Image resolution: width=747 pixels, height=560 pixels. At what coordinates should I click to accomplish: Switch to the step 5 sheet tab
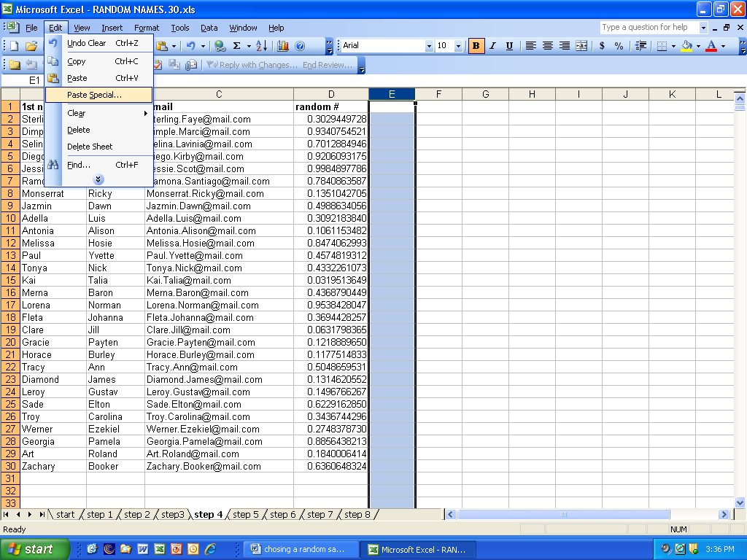click(x=245, y=514)
